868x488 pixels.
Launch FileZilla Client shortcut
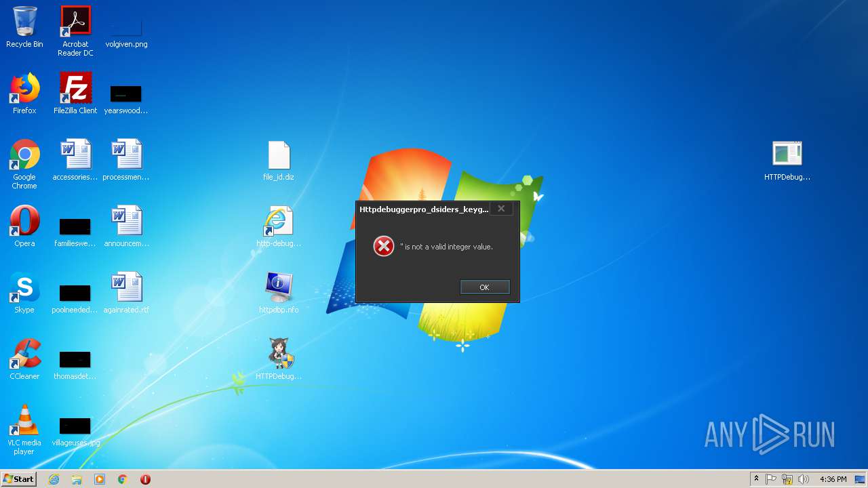pyautogui.click(x=75, y=94)
